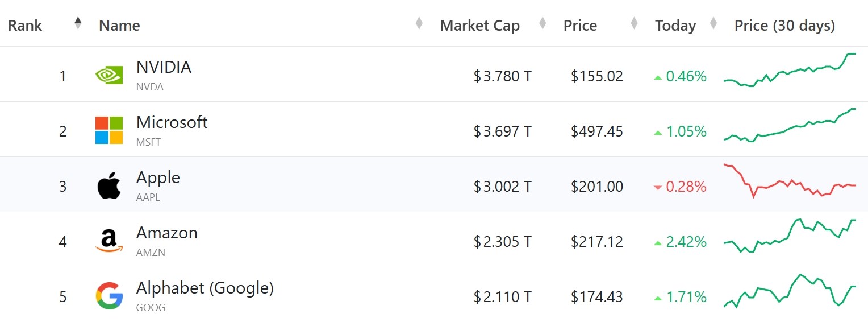Viewport: 868px width, 322px height.
Task: Click the Price (30 days) header
Action: coord(784,26)
